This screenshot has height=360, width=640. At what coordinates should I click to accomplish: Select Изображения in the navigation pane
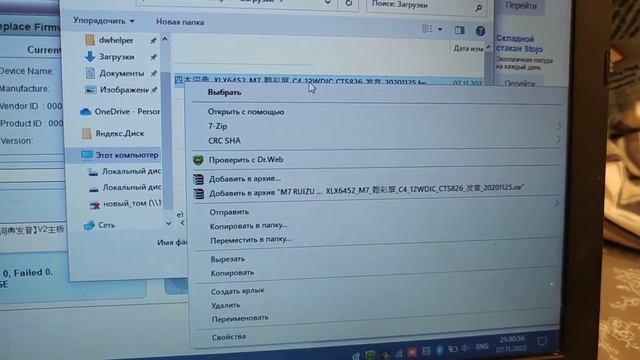tap(124, 90)
